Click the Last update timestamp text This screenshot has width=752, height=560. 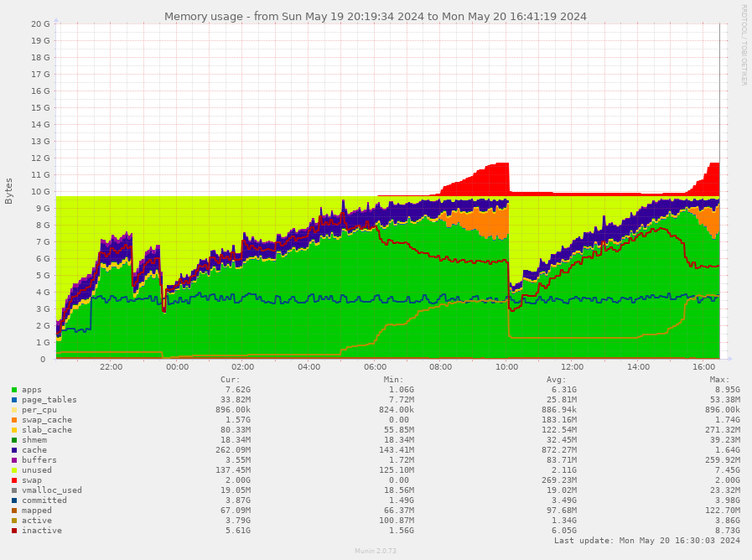[646, 542]
